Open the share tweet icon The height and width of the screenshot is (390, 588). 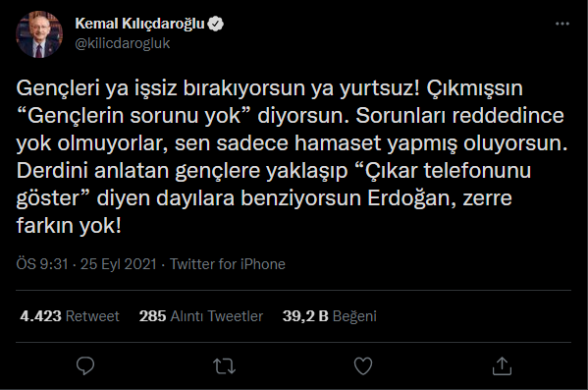tap(502, 365)
